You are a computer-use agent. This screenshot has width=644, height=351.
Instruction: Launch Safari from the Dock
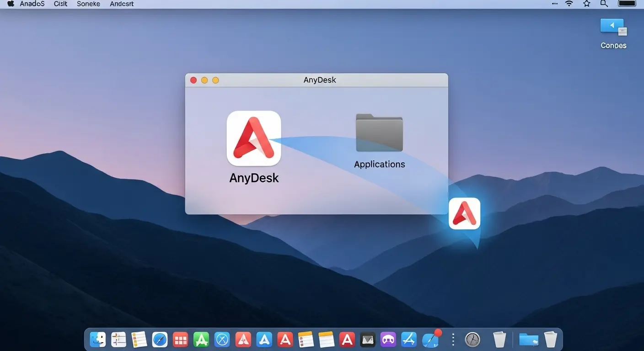(160, 340)
